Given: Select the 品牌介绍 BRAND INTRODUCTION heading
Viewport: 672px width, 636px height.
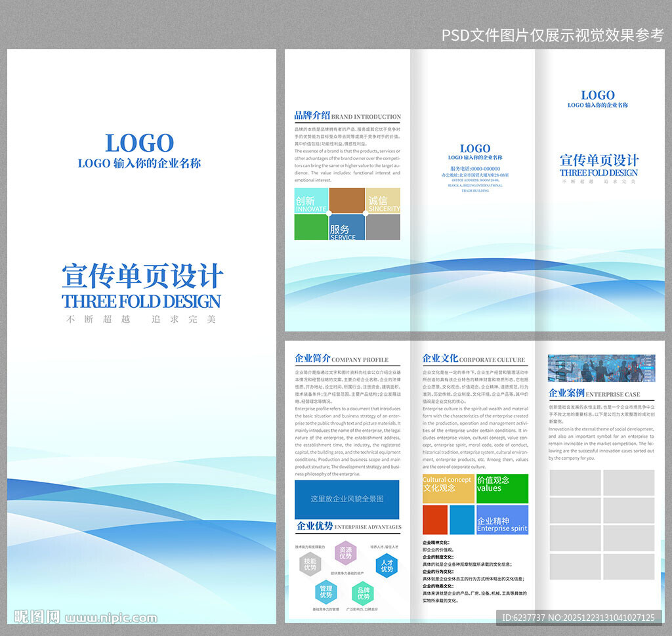Looking at the screenshot, I should (x=347, y=116).
